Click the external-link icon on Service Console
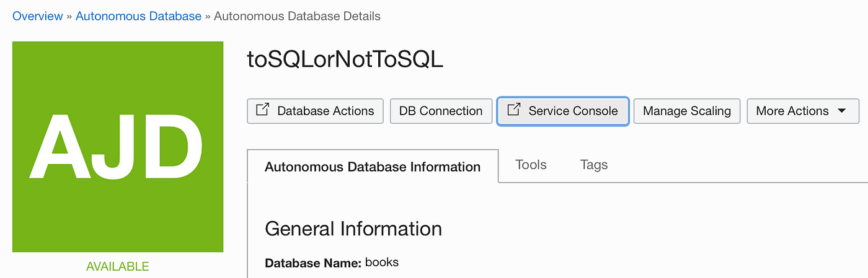The height and width of the screenshot is (278, 868). click(513, 110)
